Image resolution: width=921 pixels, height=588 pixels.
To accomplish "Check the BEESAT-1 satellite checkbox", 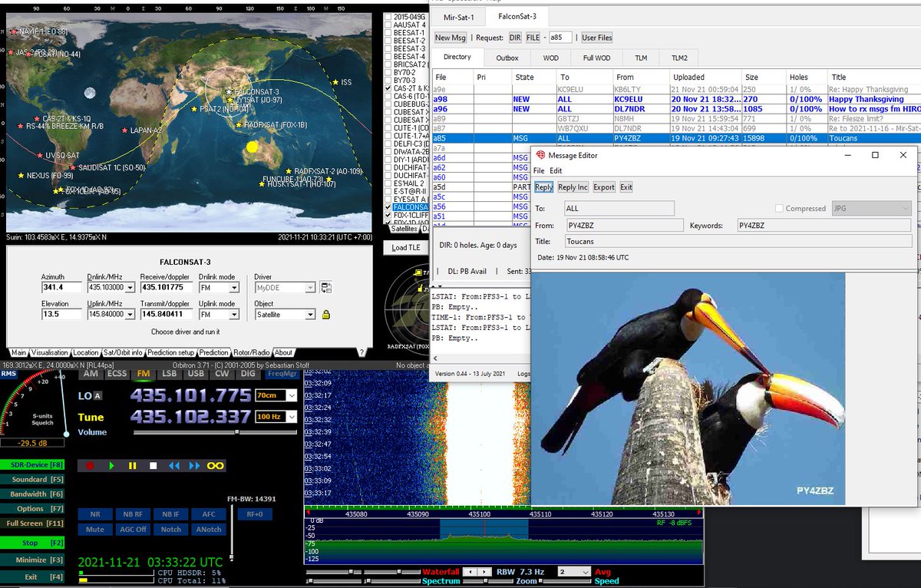I will pos(388,33).
